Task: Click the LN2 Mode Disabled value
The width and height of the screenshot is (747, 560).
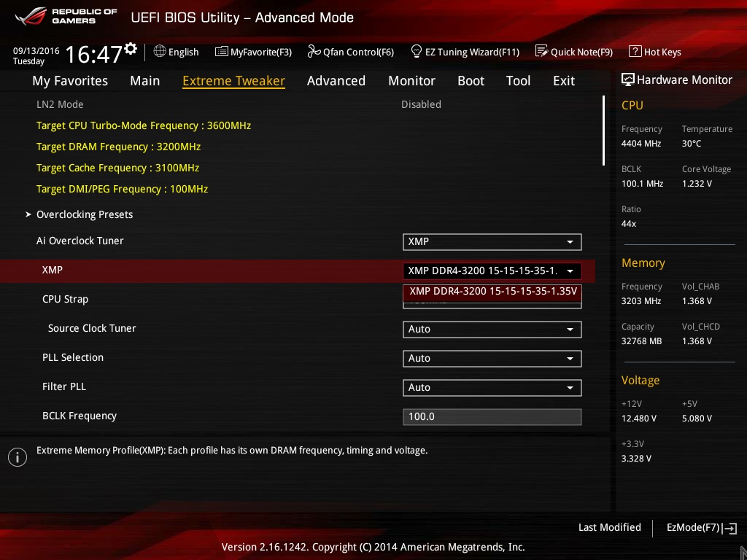Action: (421, 104)
